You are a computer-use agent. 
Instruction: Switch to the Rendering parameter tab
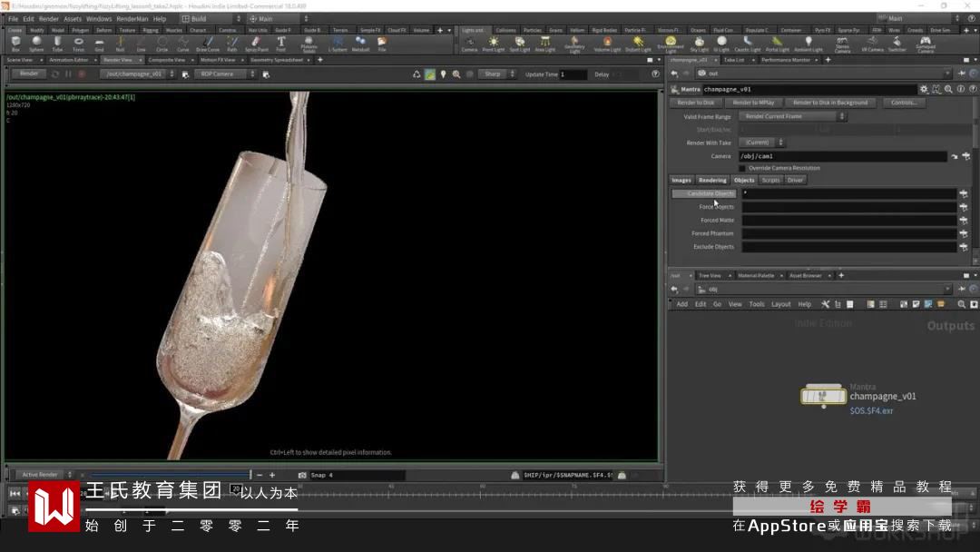712,180
